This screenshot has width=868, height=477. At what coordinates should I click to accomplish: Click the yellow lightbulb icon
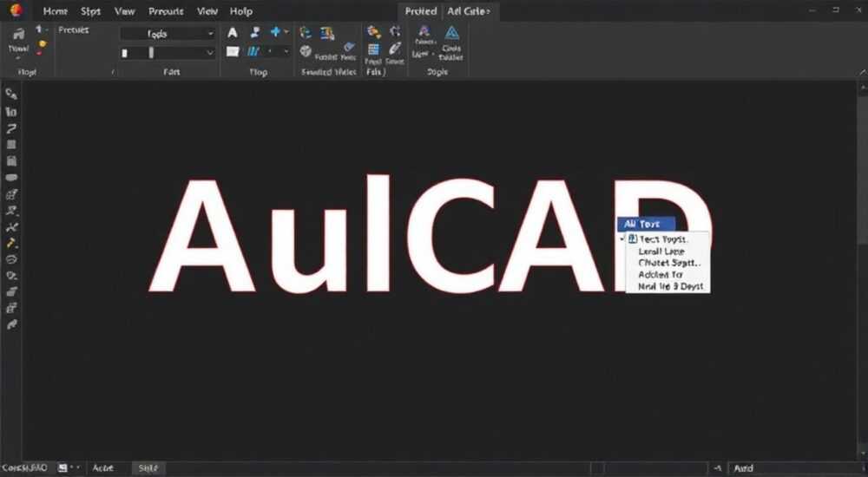42,45
